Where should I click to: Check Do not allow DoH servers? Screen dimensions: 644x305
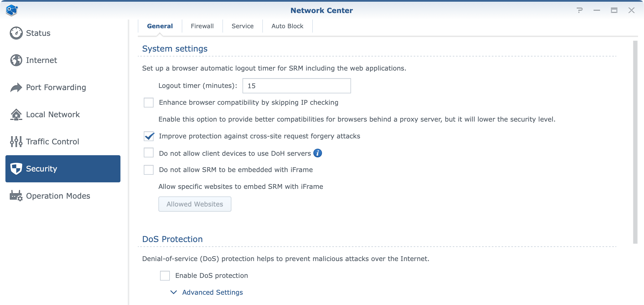pyautogui.click(x=149, y=153)
